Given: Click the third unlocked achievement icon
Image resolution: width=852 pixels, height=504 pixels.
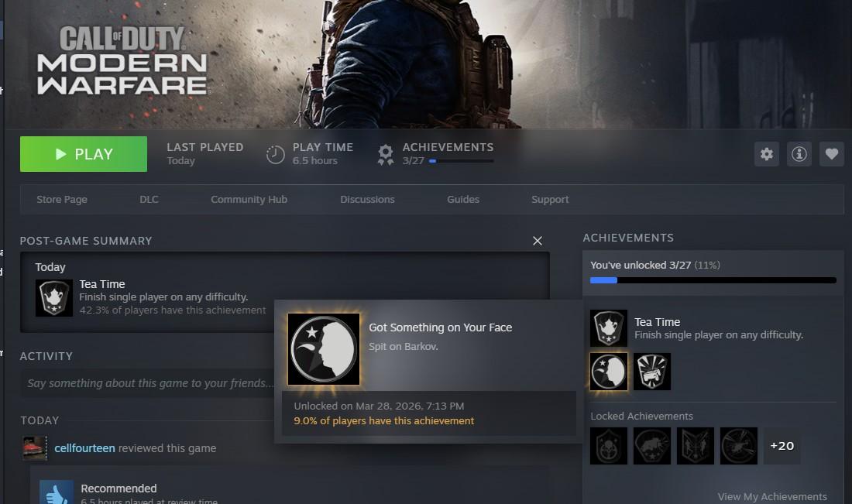Looking at the screenshot, I should tap(652, 372).
